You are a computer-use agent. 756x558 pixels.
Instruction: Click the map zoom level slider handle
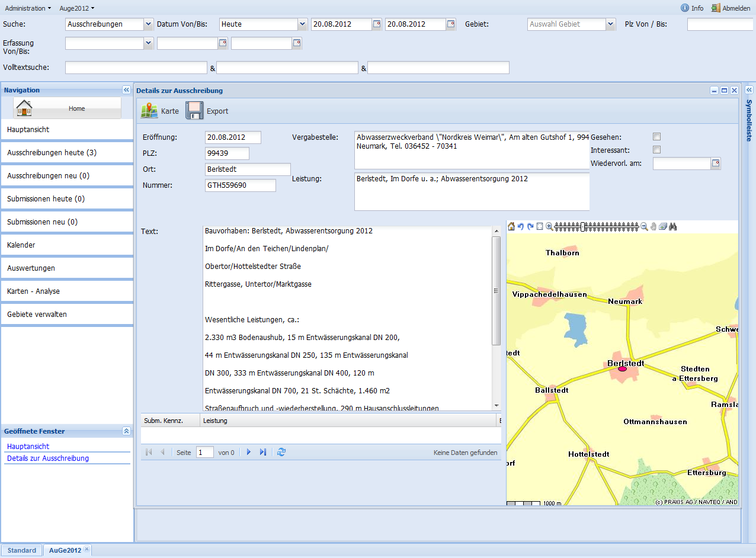click(583, 227)
